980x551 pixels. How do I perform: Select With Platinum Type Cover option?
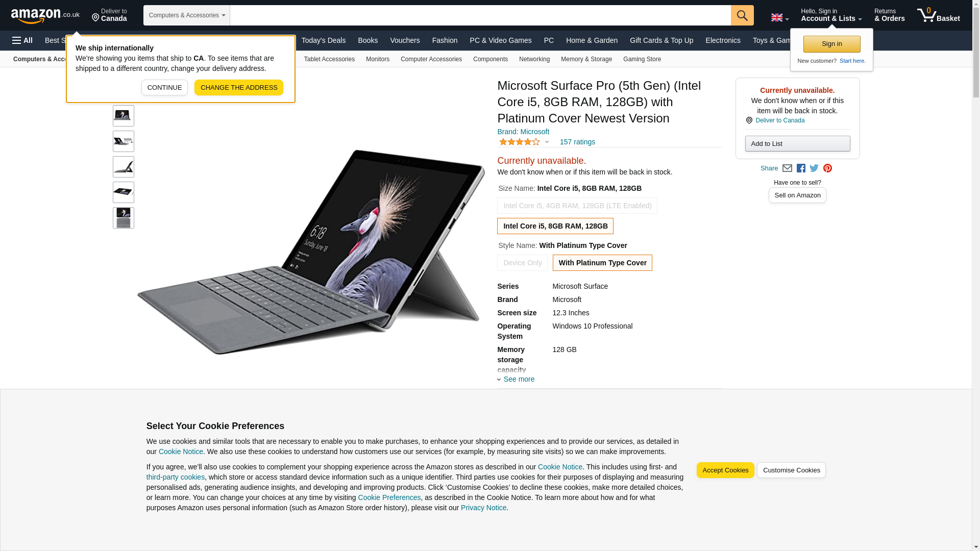(x=602, y=263)
